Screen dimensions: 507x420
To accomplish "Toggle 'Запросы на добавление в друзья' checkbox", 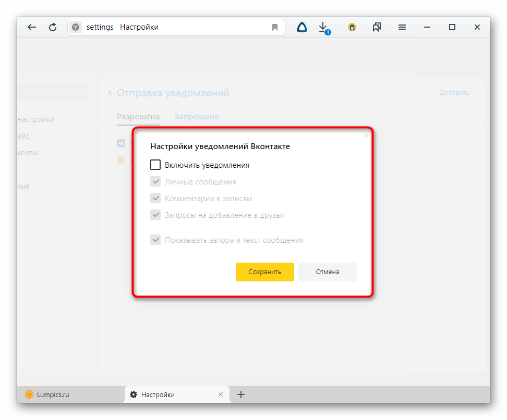I will pyautogui.click(x=155, y=215).
